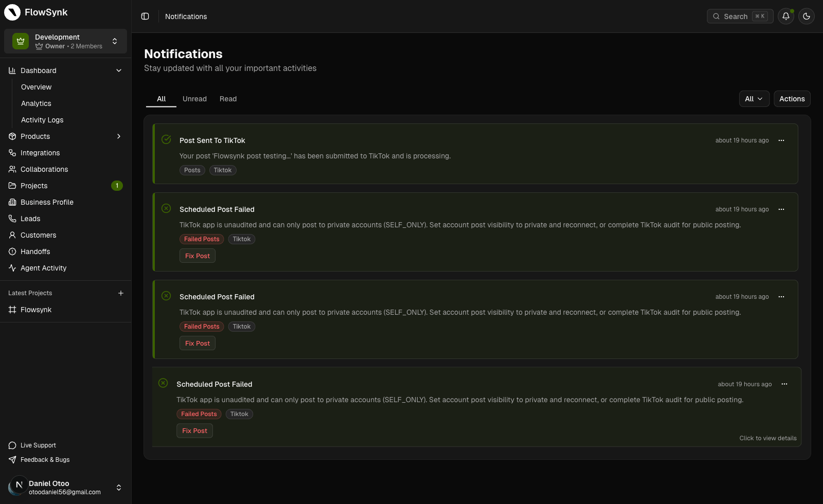The image size is (823, 504).
Task: Mark the last Scheduled Post Failed as read
Action: click(x=163, y=383)
